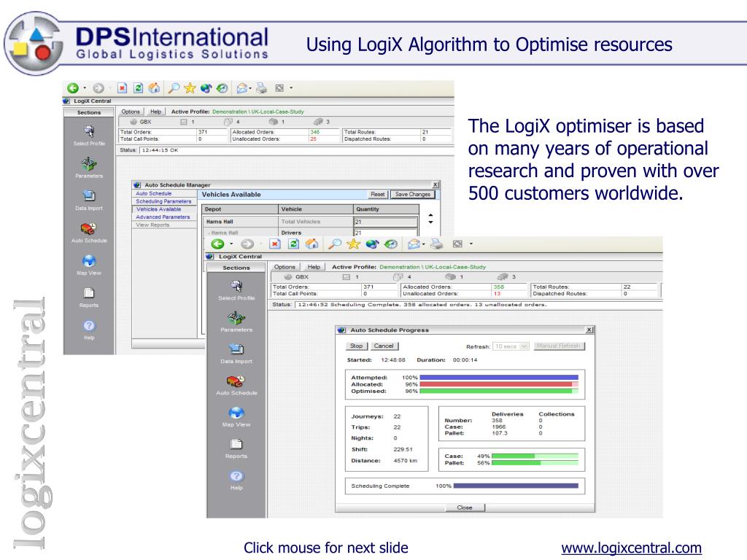Click Cancel button in Auto Schedule Progress

pyautogui.click(x=384, y=346)
